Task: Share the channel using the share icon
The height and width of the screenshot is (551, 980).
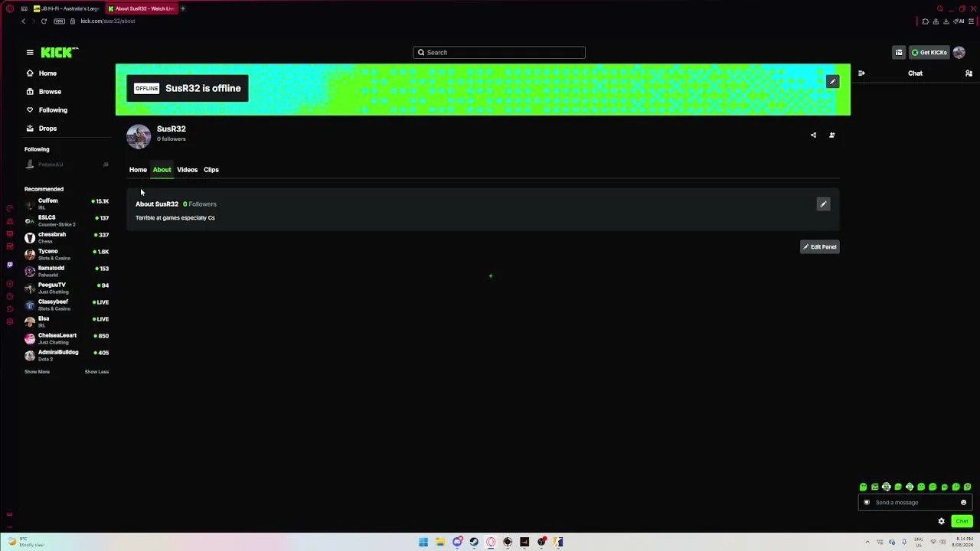Action: pos(813,135)
